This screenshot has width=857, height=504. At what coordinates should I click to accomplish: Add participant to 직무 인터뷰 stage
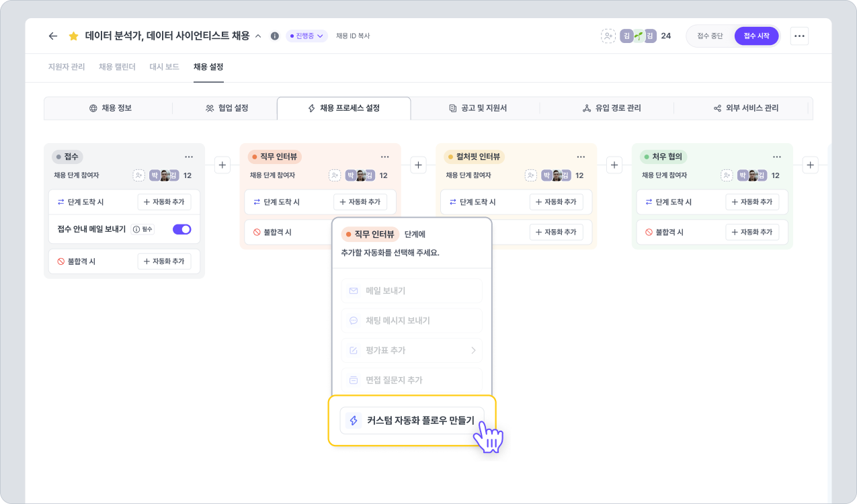[335, 175]
